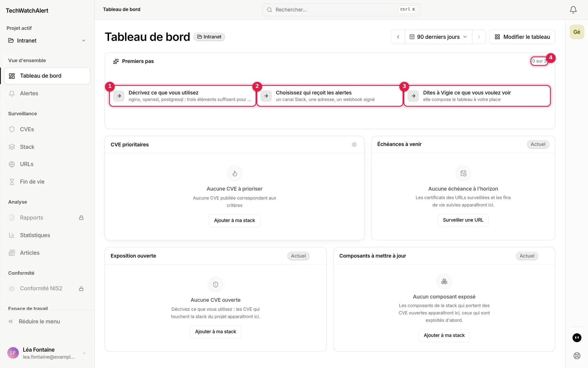This screenshot has width=588, height=368.
Task: Click Actuel badge on Exposition ouverte
Action: tap(298, 256)
